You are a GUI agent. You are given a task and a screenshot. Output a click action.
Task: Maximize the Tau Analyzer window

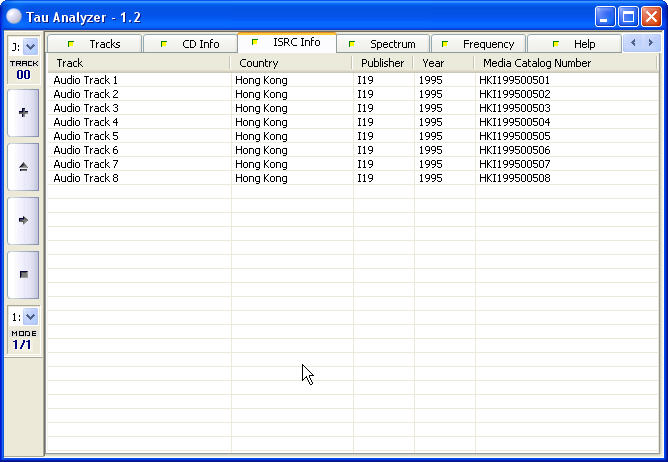pyautogui.click(x=628, y=16)
